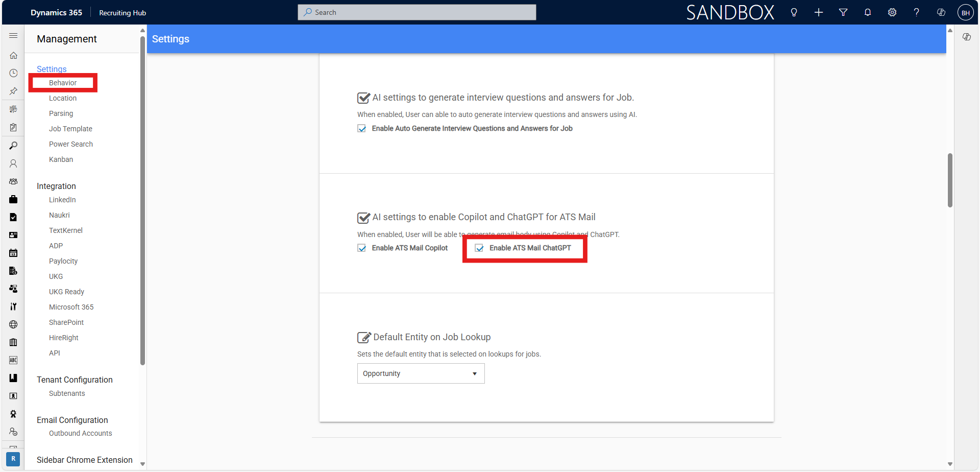Open the briefcase sidebar icon
Viewport: 980px width, 472px height.
(x=13, y=199)
